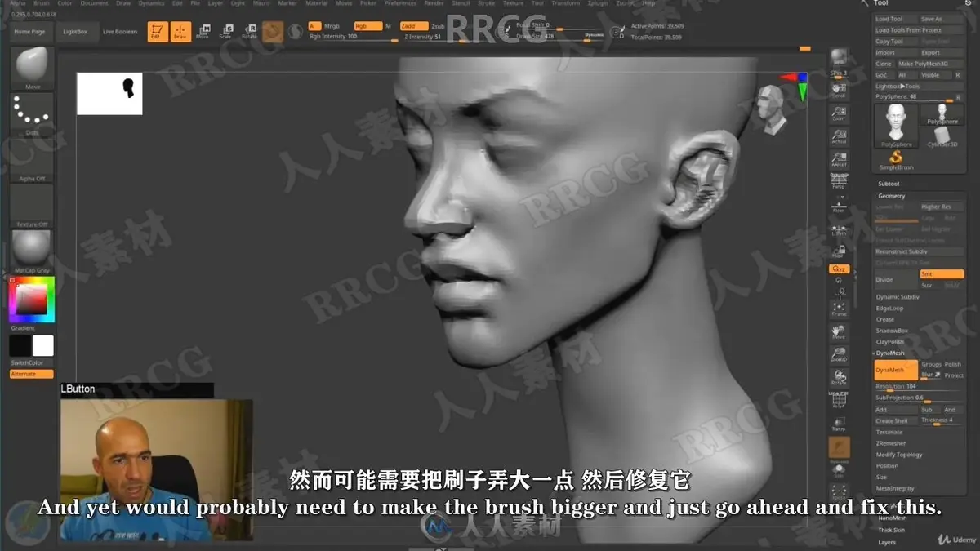Open the Transform menu
Image resolution: width=980 pixels, height=551 pixels.
coord(565,3)
